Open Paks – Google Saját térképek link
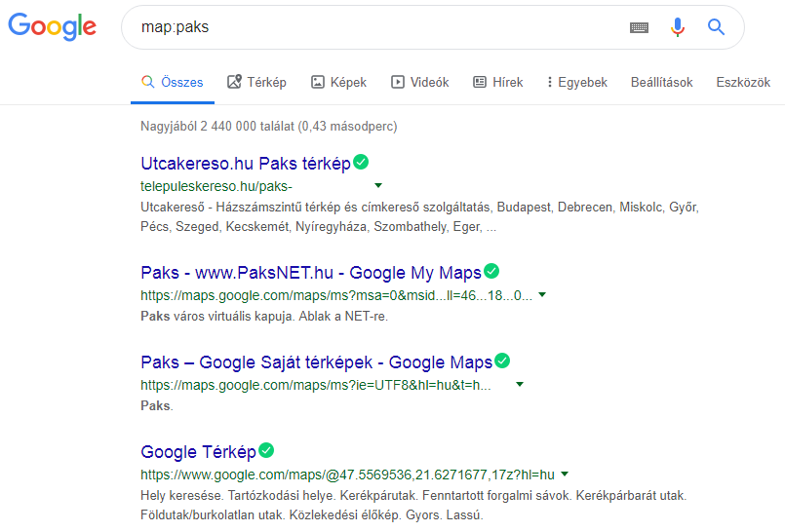The image size is (785, 532). 316,362
